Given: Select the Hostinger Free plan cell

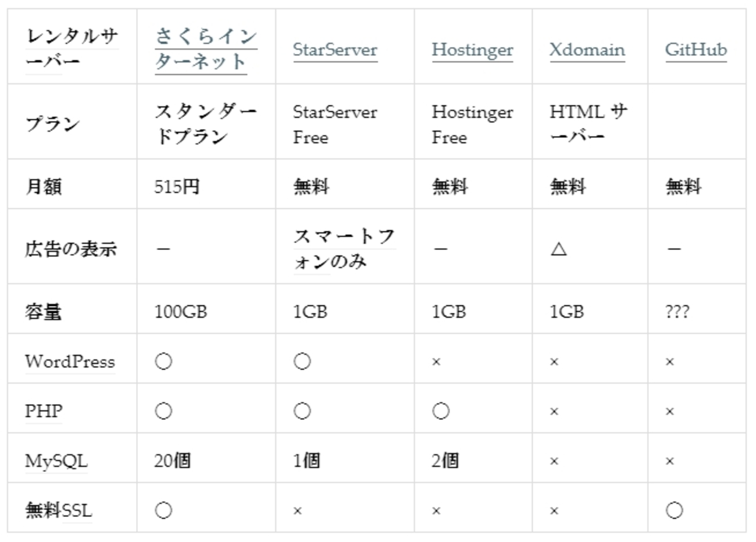Looking at the screenshot, I should (472, 124).
